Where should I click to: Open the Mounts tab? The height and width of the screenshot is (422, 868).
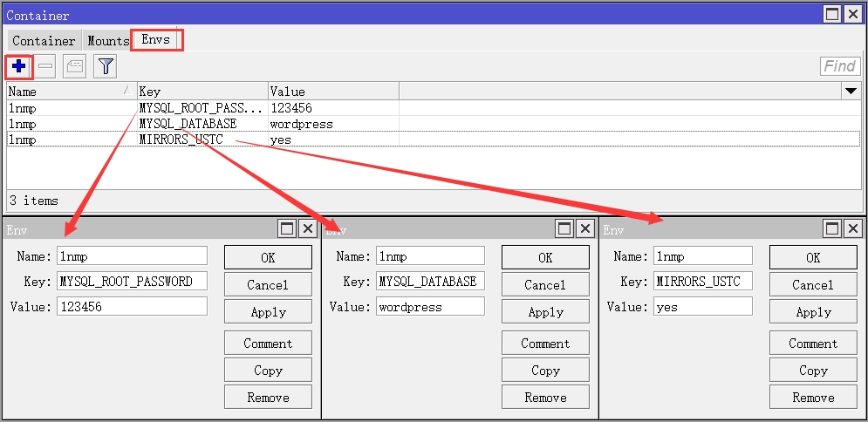click(x=108, y=41)
